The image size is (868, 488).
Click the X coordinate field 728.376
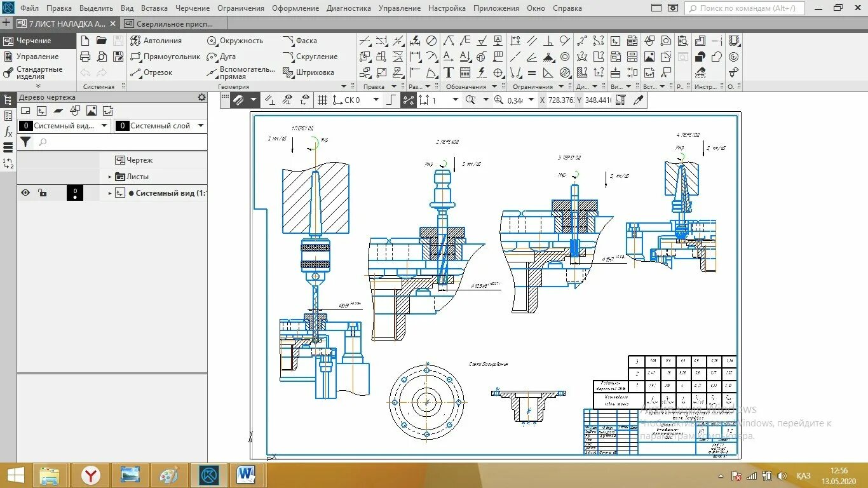tap(562, 100)
